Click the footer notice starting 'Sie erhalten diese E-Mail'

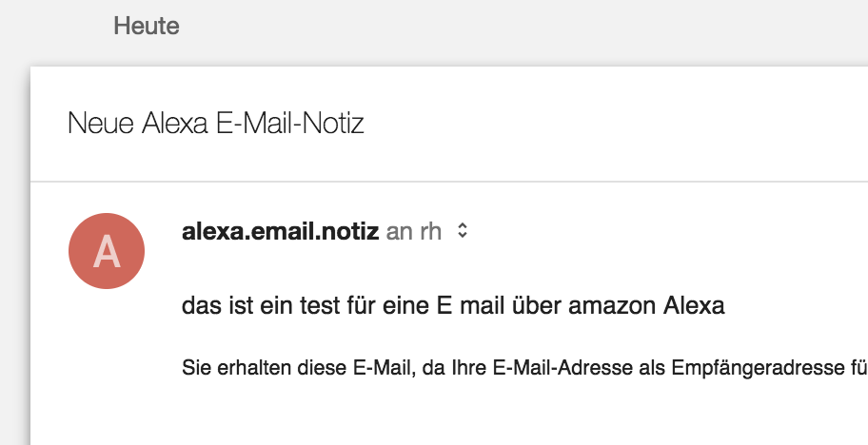(523, 368)
